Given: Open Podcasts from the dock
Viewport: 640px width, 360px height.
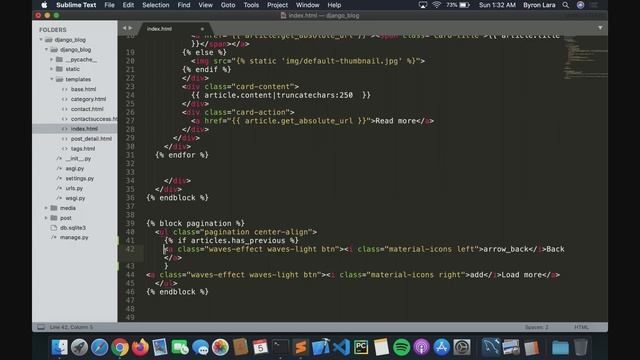Looking at the screenshot, I should coord(422,347).
